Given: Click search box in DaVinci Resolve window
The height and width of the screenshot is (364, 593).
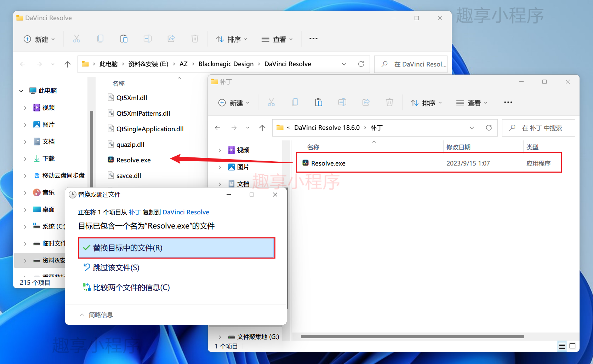Looking at the screenshot, I should pos(411,64).
